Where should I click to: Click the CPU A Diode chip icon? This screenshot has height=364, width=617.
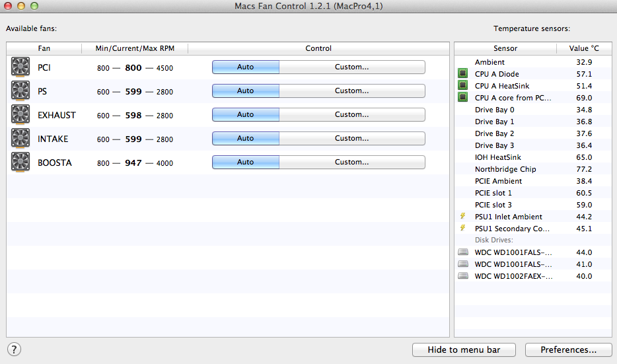[x=462, y=73]
